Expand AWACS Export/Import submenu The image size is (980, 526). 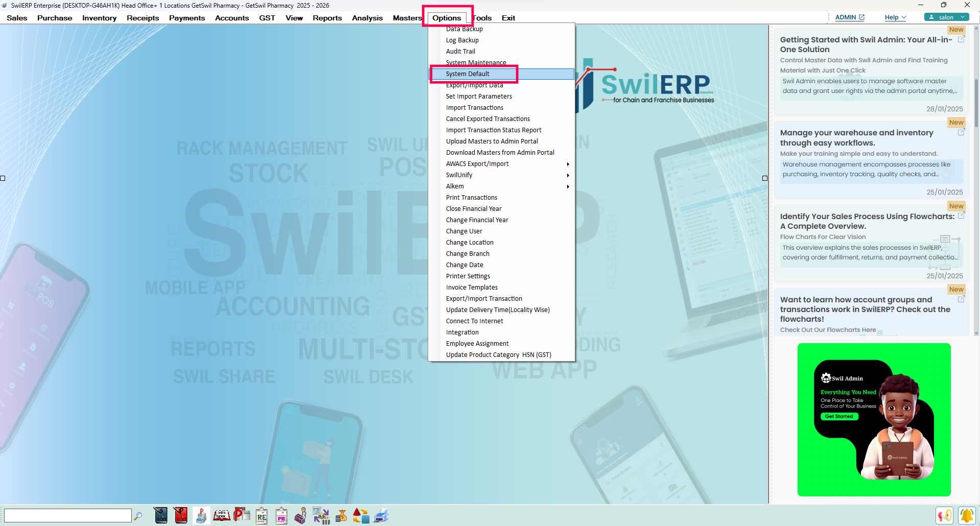(x=501, y=164)
